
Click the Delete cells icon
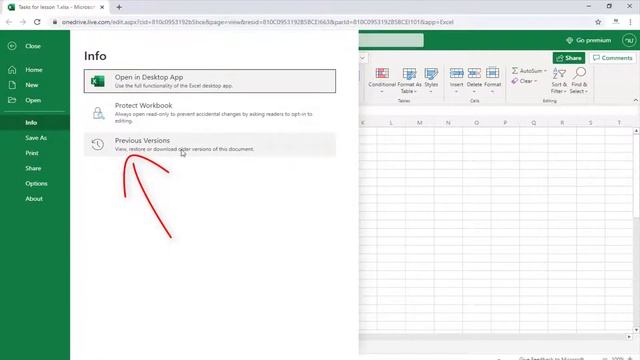pos(474,73)
